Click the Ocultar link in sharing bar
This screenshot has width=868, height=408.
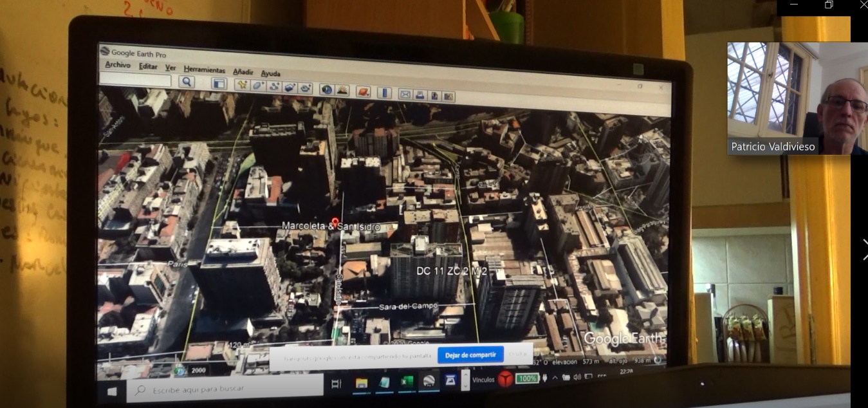pyautogui.click(x=518, y=354)
